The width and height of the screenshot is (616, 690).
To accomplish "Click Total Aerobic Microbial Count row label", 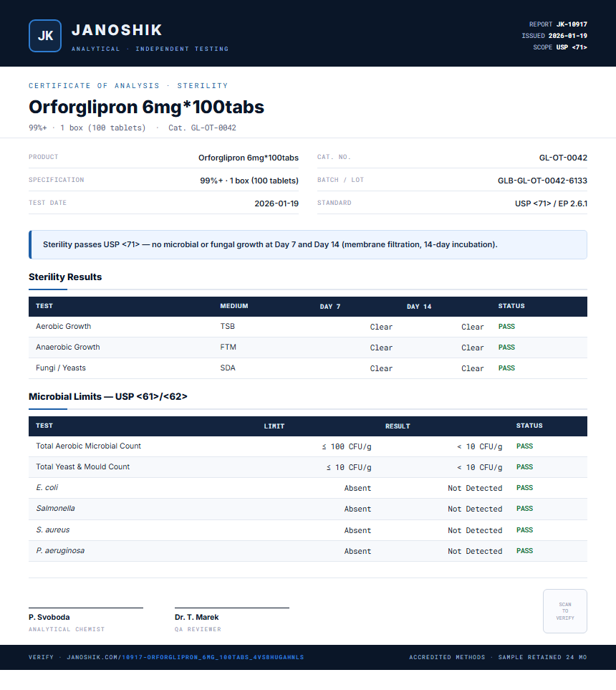I will click(x=88, y=446).
